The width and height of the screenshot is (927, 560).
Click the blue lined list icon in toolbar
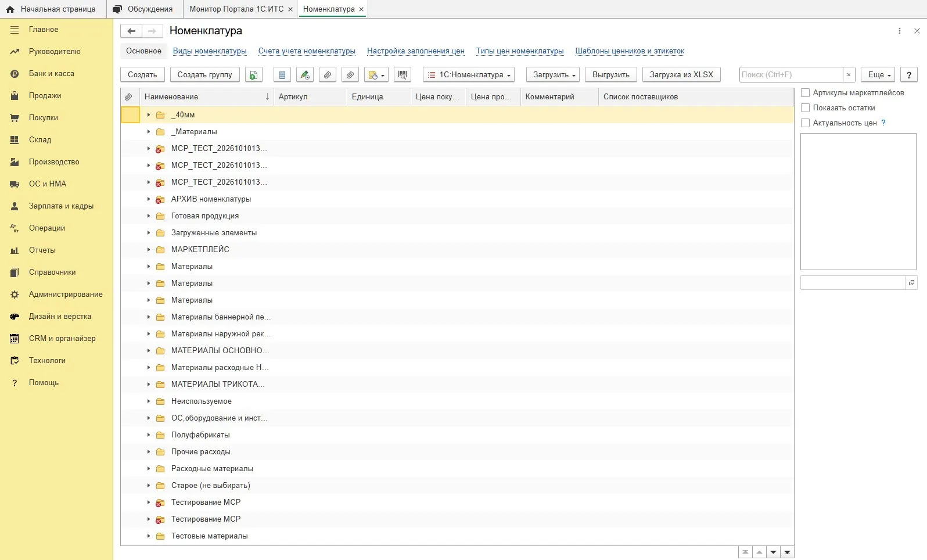(282, 75)
